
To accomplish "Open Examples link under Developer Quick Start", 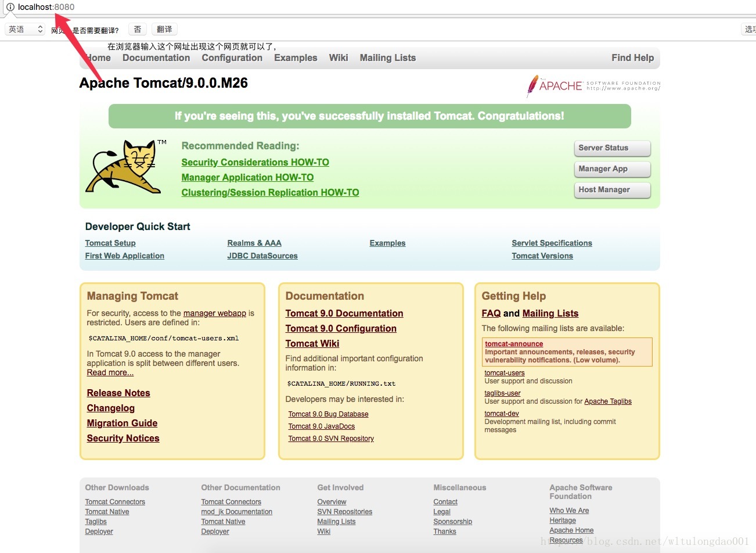I will [387, 243].
